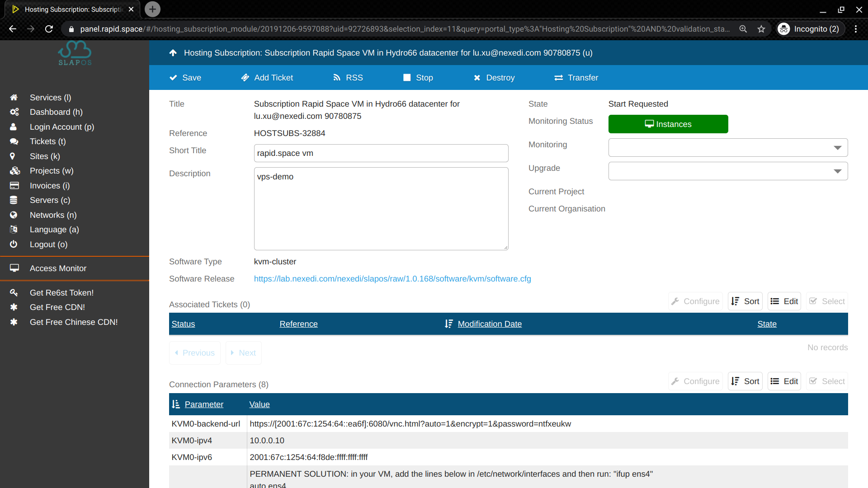Click asterisk icon beside Get Free CDN!
Image resolution: width=868 pixels, height=488 pixels.
tap(14, 307)
